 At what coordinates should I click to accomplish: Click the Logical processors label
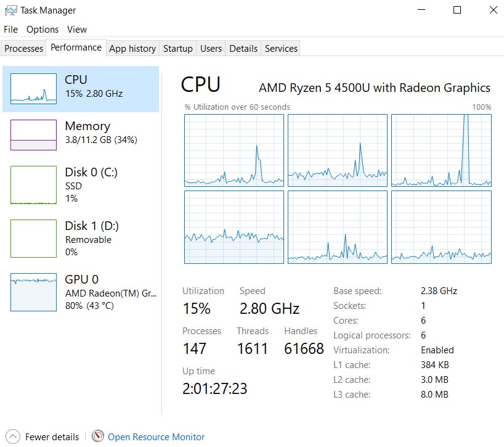point(372,335)
